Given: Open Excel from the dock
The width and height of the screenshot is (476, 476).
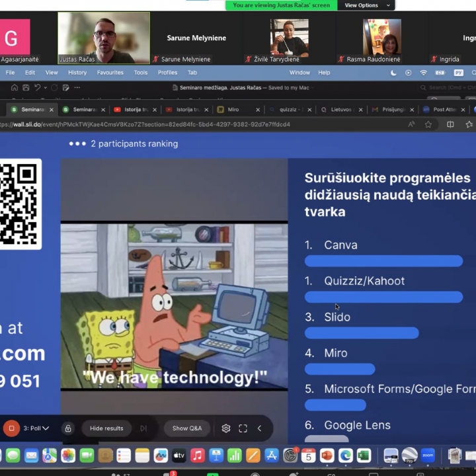Looking at the screenshot, I should (x=364, y=456).
